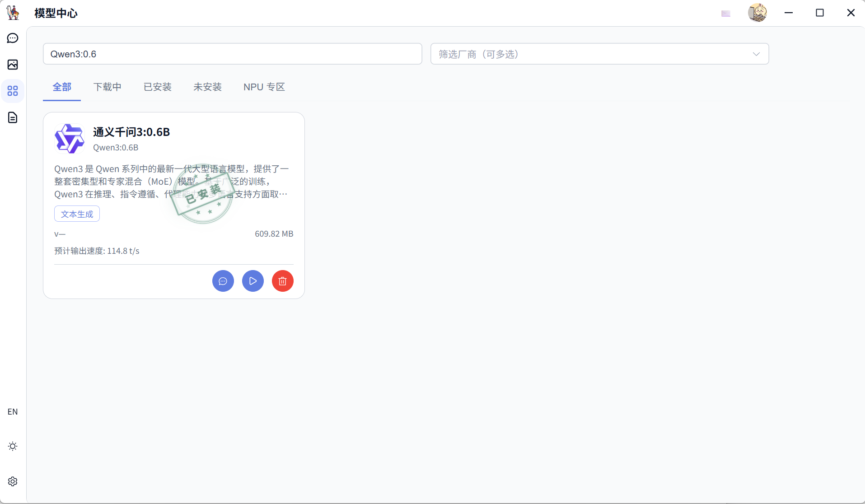
Task: Switch to the 全部 tab
Action: [62, 87]
